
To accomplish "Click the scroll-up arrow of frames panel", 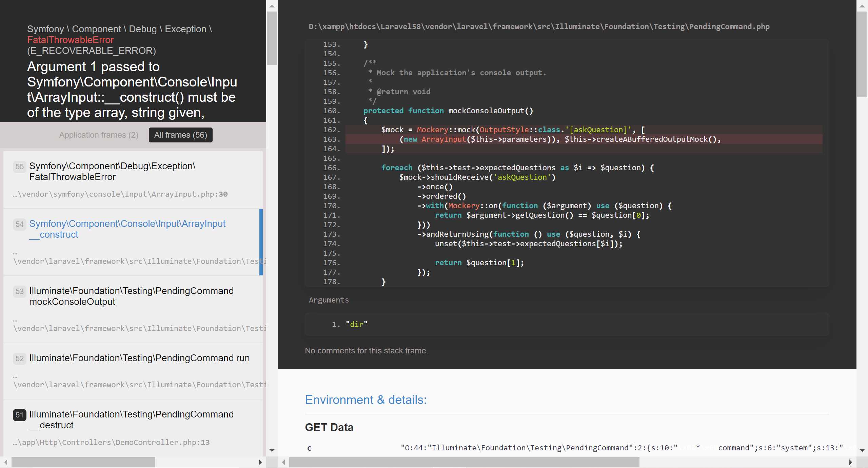I will click(272, 6).
